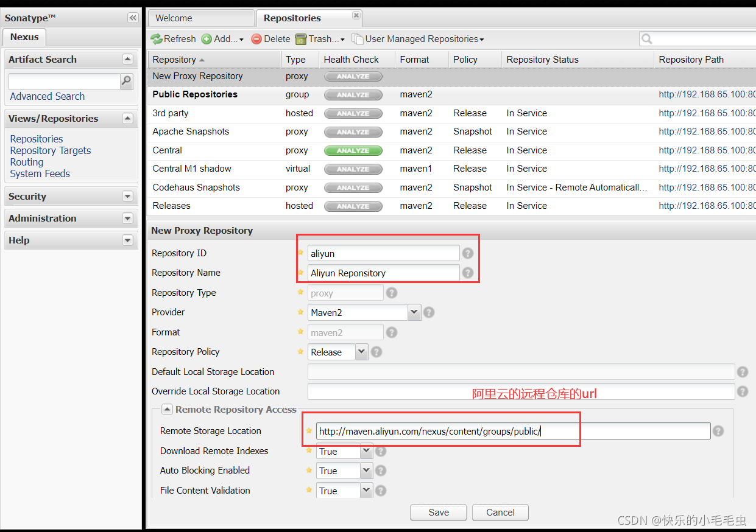Cancel the new proxy repository form
Image resolution: width=756 pixels, height=532 pixels.
[x=500, y=513]
